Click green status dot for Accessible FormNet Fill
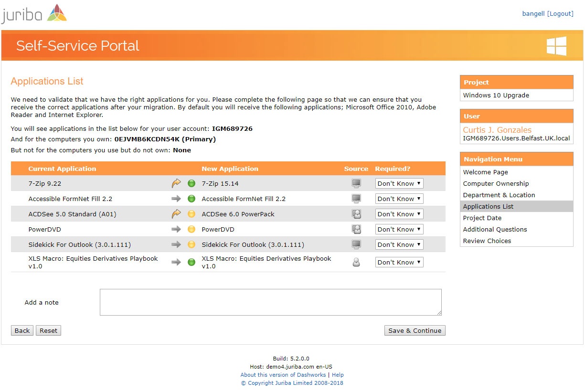 (x=191, y=199)
